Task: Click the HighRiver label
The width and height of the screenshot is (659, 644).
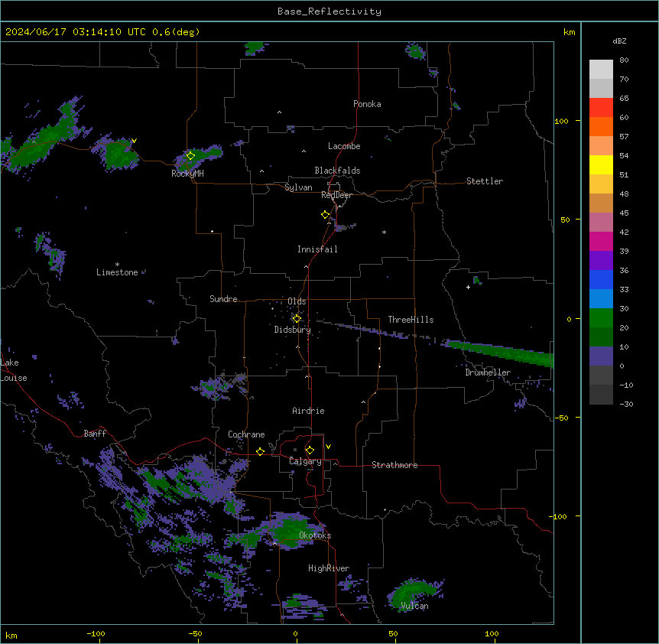Action: (329, 568)
